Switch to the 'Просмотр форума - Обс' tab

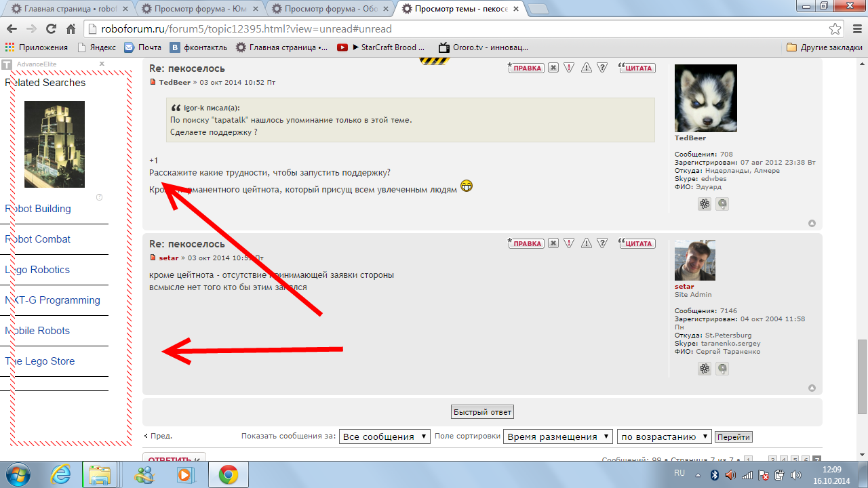pos(330,9)
